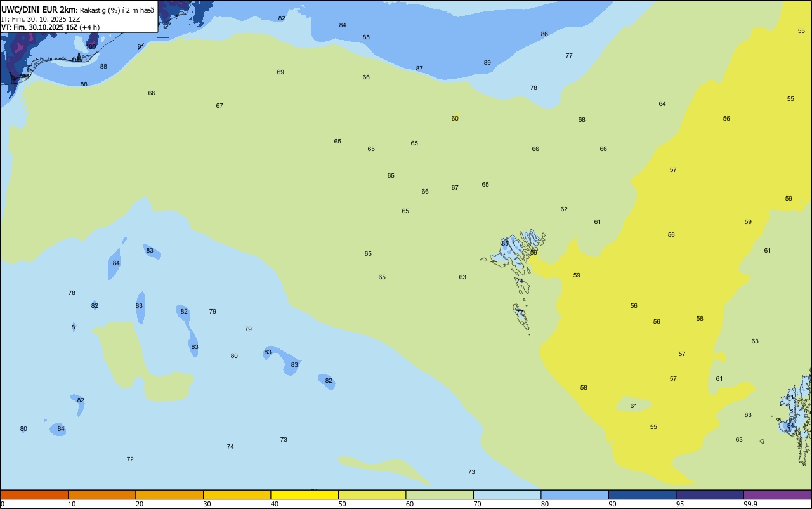812x509 pixels.
Task: Click the map value "62"
Action: click(x=564, y=209)
